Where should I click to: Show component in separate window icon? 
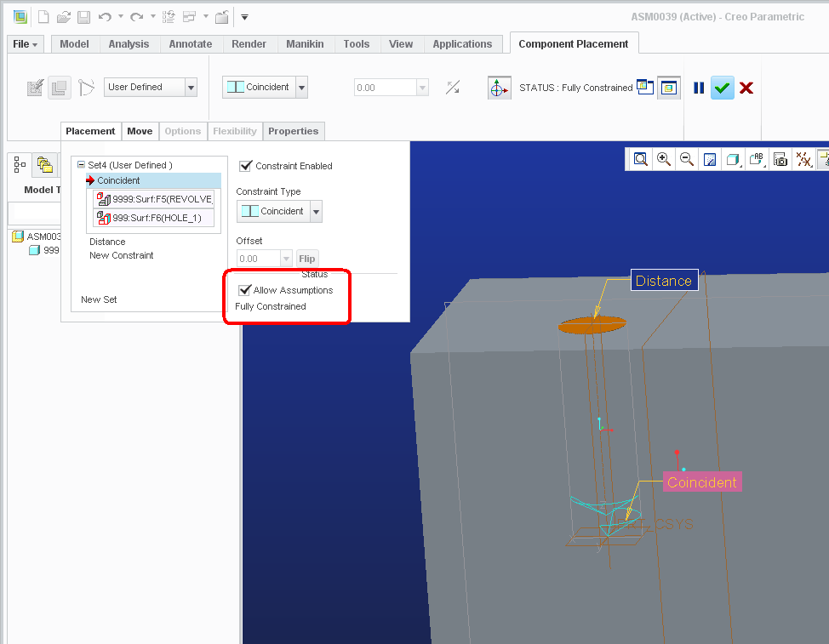click(645, 87)
